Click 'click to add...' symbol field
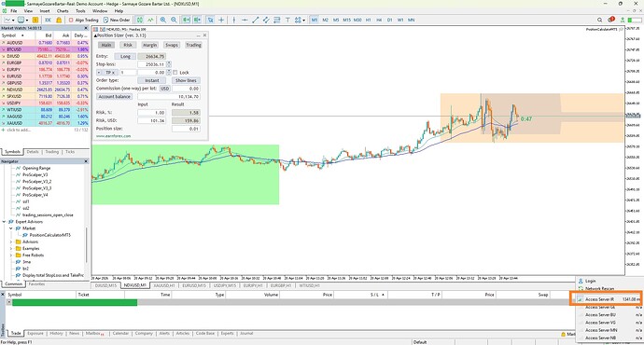Image resolution: width=644 pixels, height=345 pixels. (19, 130)
